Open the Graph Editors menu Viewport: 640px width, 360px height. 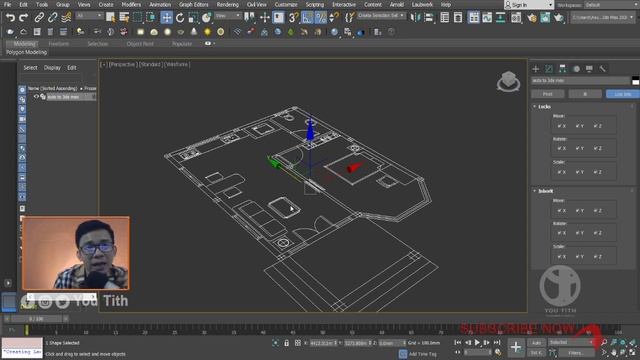(x=193, y=4)
